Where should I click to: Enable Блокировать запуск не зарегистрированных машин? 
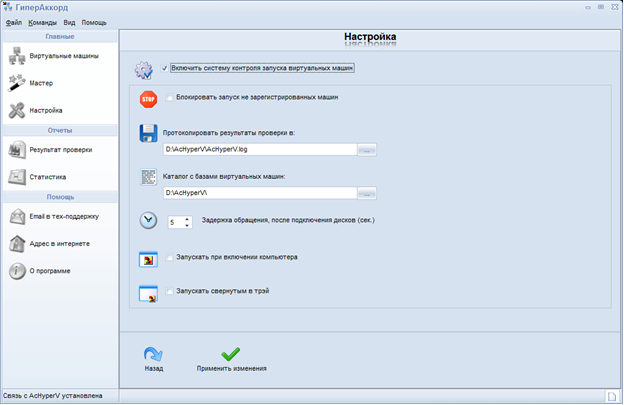pyautogui.click(x=170, y=97)
